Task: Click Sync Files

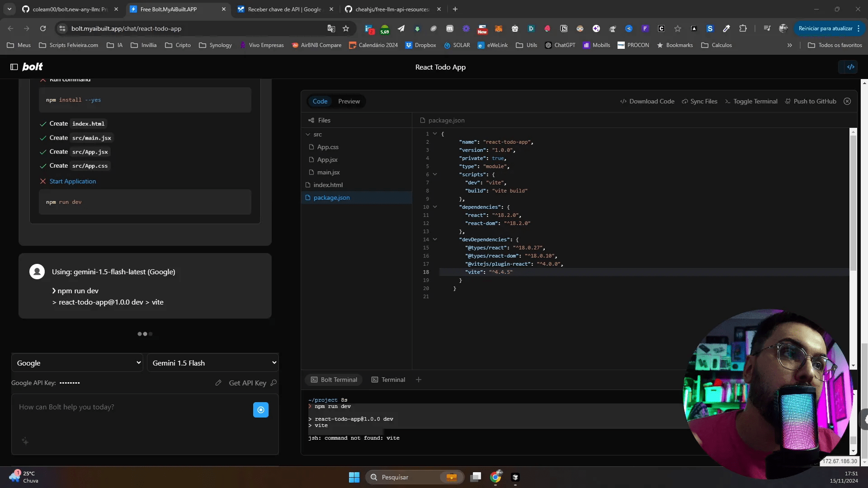Action: tap(699, 101)
